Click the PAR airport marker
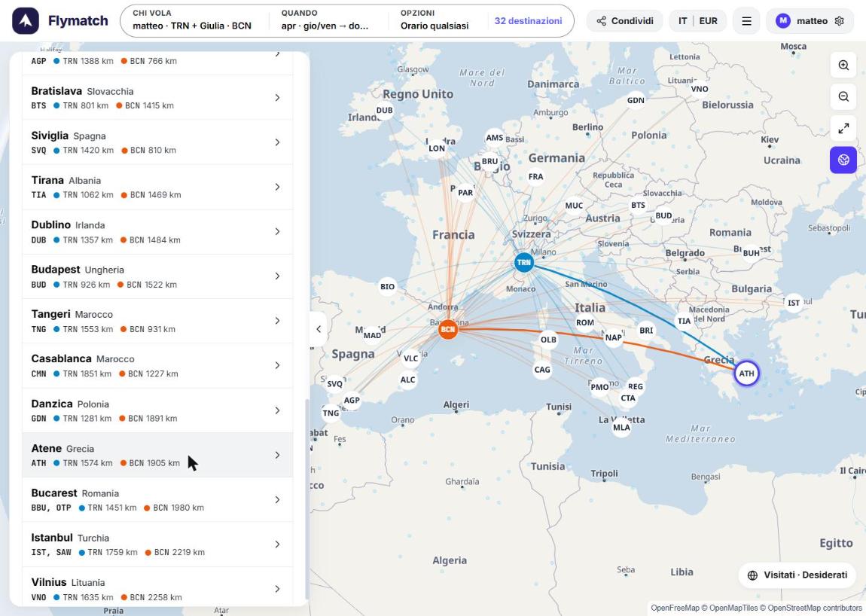 465,193
